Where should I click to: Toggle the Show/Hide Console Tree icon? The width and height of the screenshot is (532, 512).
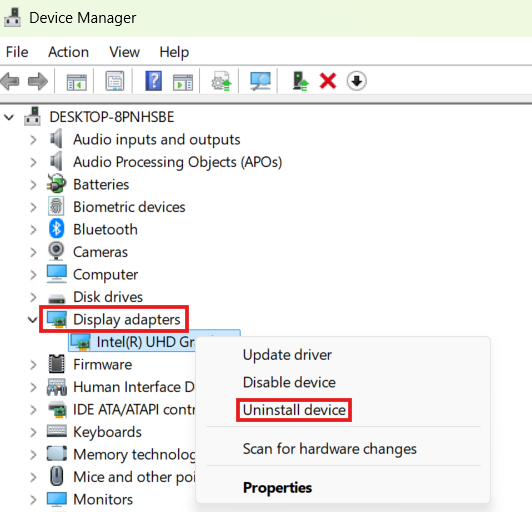click(x=76, y=82)
